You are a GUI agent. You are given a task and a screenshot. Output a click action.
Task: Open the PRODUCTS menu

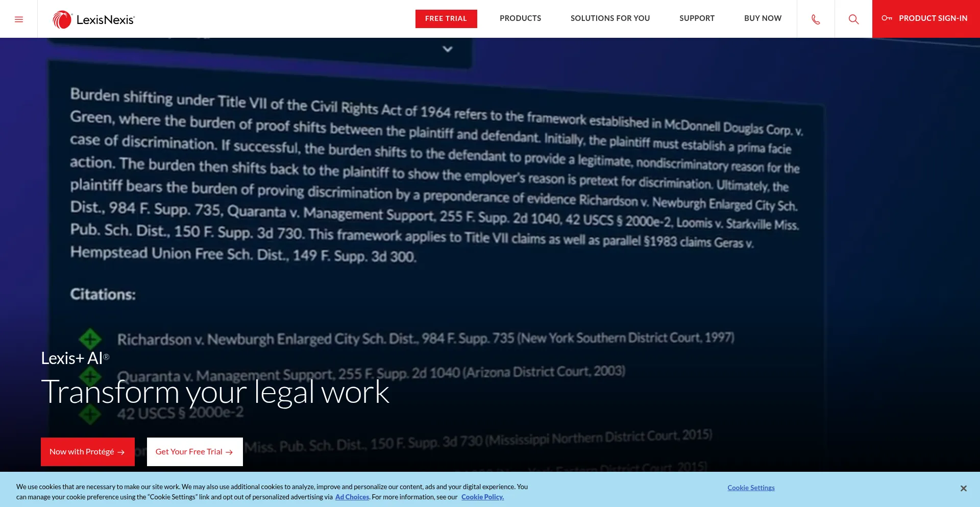tap(520, 18)
